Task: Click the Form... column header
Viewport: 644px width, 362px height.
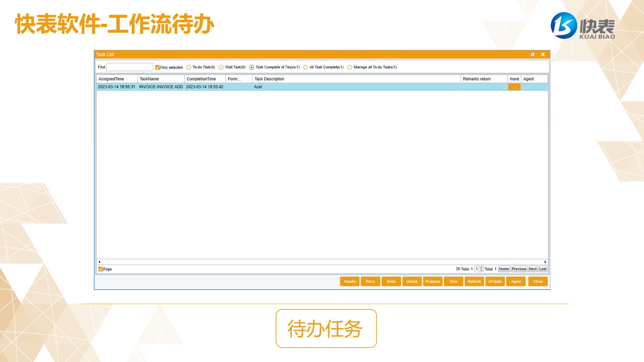Action: tap(239, 79)
